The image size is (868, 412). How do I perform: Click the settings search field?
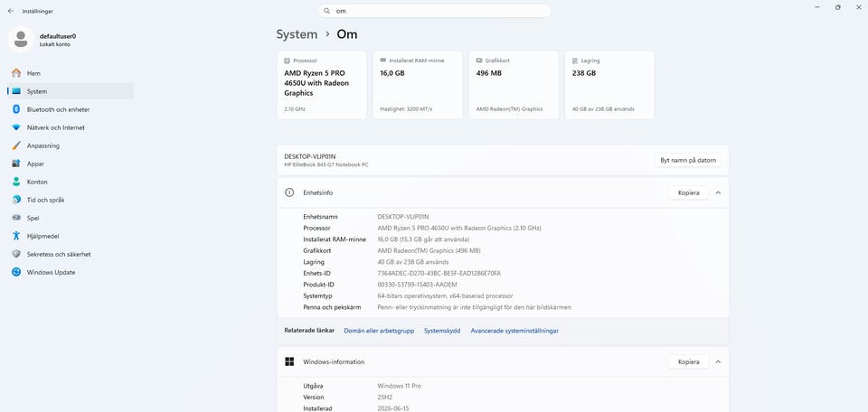435,11
